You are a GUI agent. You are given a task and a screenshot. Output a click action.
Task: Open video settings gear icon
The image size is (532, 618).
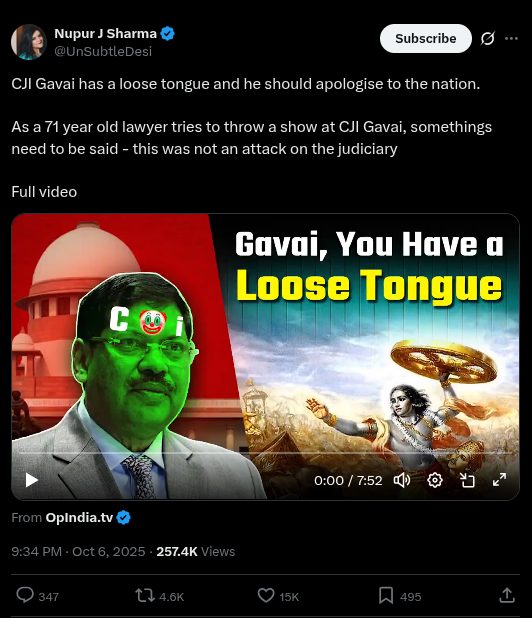pos(435,480)
